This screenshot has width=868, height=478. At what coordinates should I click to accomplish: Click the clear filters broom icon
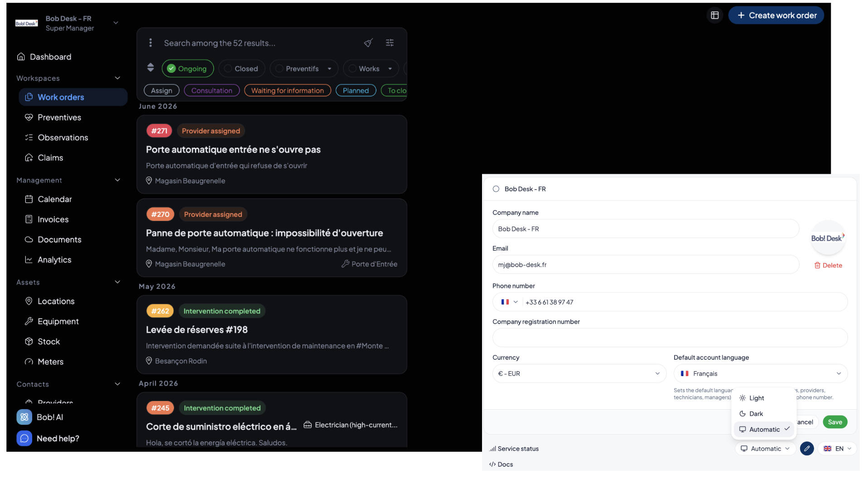[368, 43]
